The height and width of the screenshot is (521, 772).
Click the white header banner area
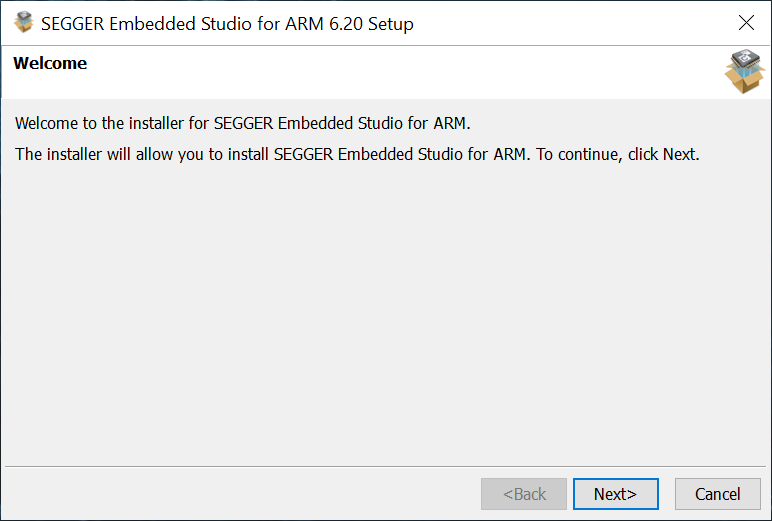tap(400, 72)
